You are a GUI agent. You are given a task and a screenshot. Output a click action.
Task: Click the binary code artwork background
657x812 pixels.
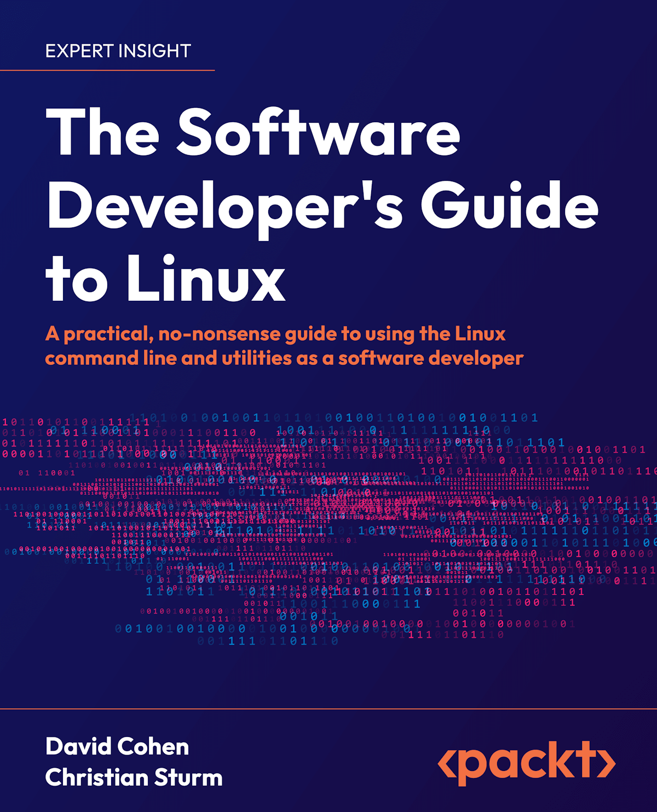click(328, 526)
